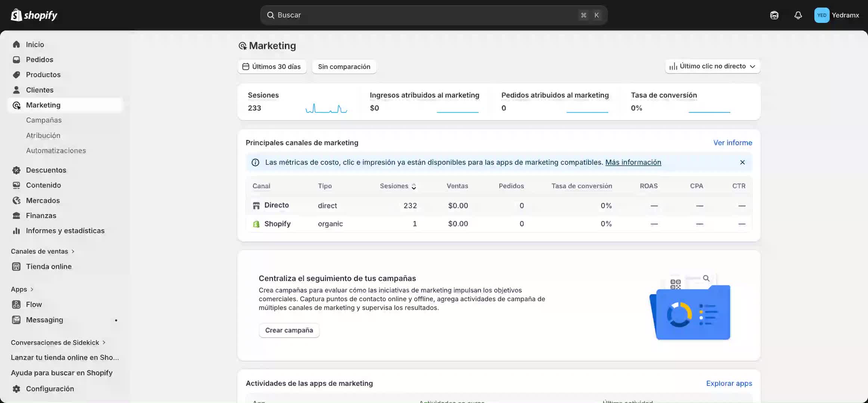Click the 232 sessions cell
The width and height of the screenshot is (868, 403).
point(410,206)
